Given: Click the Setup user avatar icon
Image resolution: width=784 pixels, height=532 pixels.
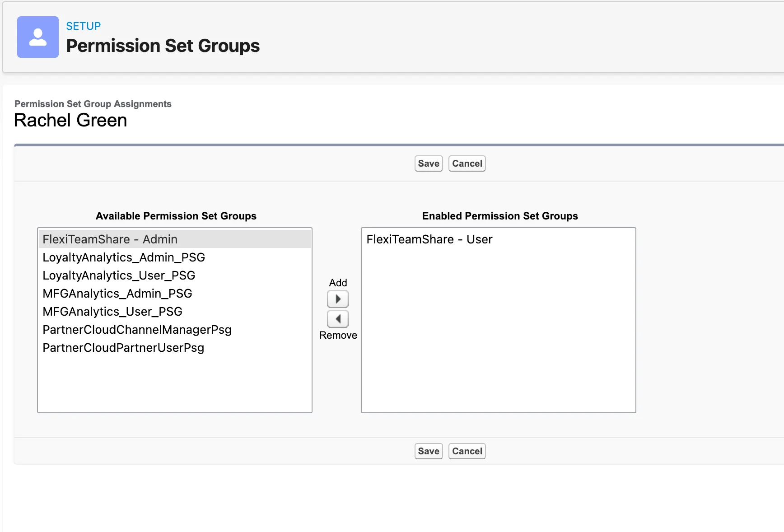Looking at the screenshot, I should (37, 37).
